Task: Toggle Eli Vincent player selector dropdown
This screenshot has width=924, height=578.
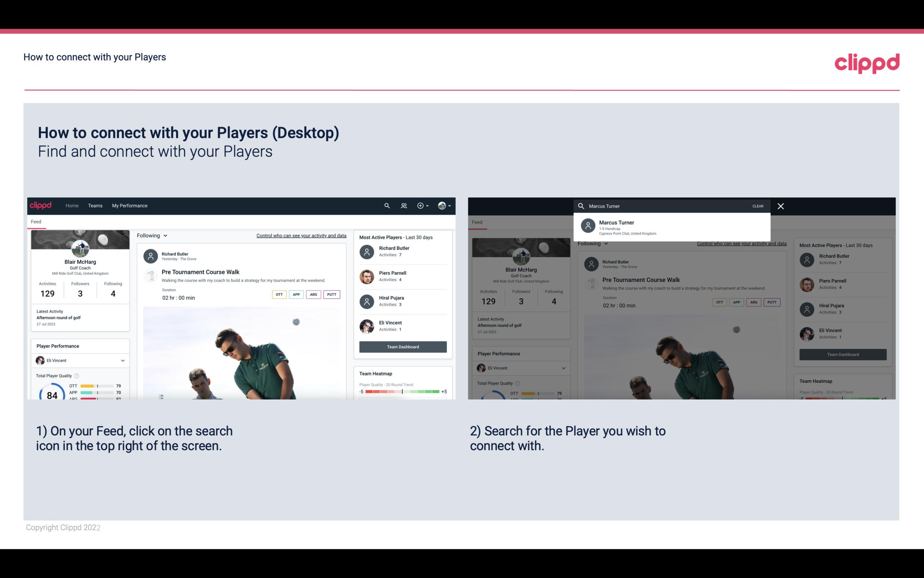Action: (122, 360)
